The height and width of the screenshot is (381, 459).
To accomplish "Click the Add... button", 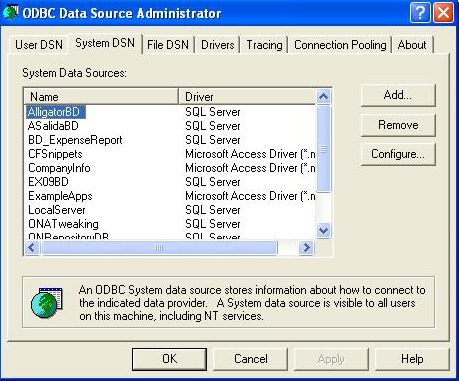I will pyautogui.click(x=398, y=95).
